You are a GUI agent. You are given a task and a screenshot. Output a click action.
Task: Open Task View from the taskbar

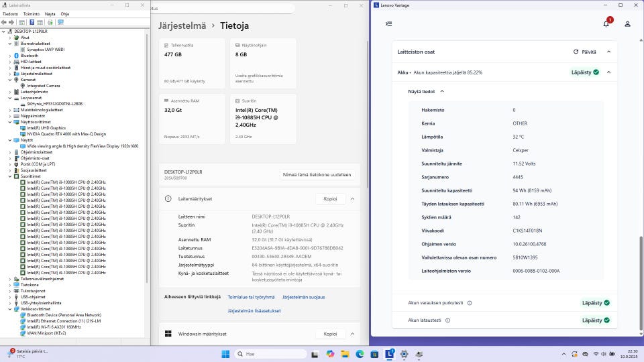[315, 354]
